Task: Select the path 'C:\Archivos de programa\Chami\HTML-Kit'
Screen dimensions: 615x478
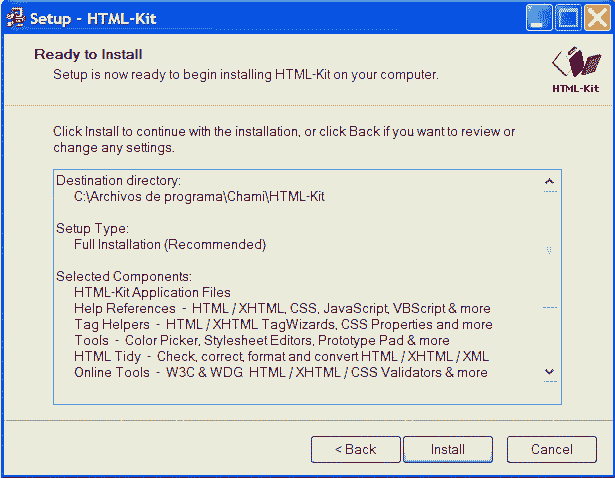Action: [x=199, y=196]
